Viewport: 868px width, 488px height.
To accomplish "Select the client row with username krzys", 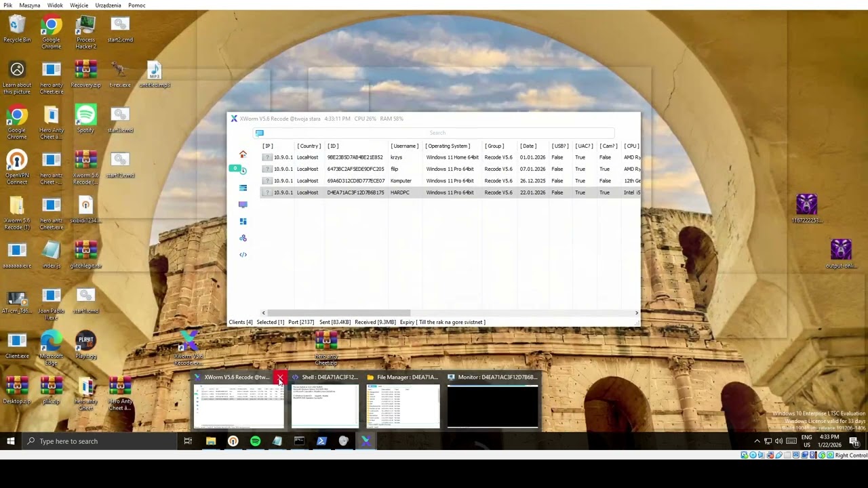I will click(x=450, y=157).
